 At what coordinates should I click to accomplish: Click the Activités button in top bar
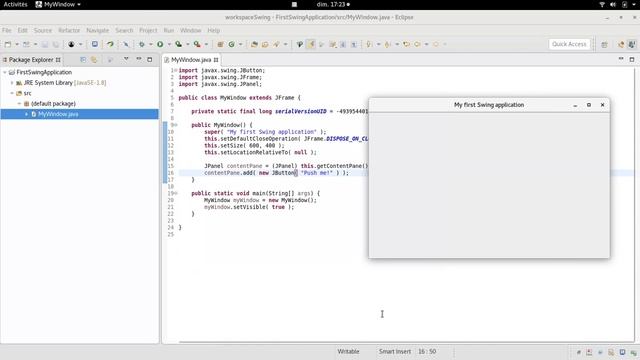point(16,4)
